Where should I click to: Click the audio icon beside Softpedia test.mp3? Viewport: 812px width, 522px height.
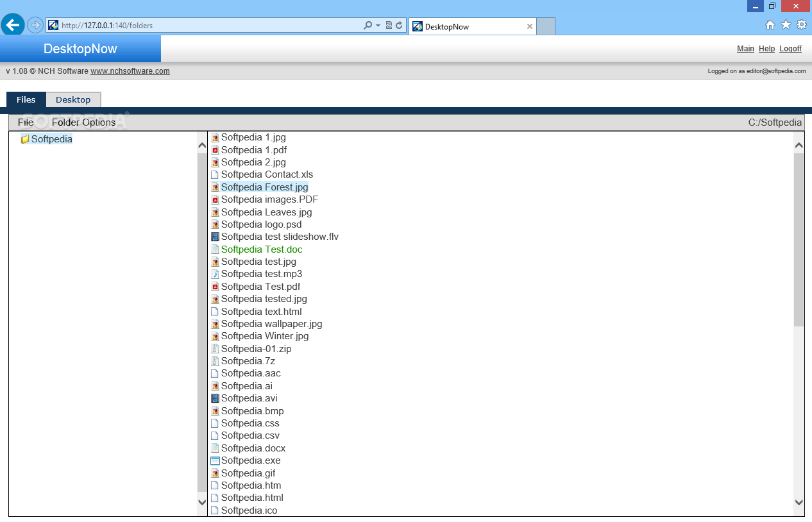215,274
